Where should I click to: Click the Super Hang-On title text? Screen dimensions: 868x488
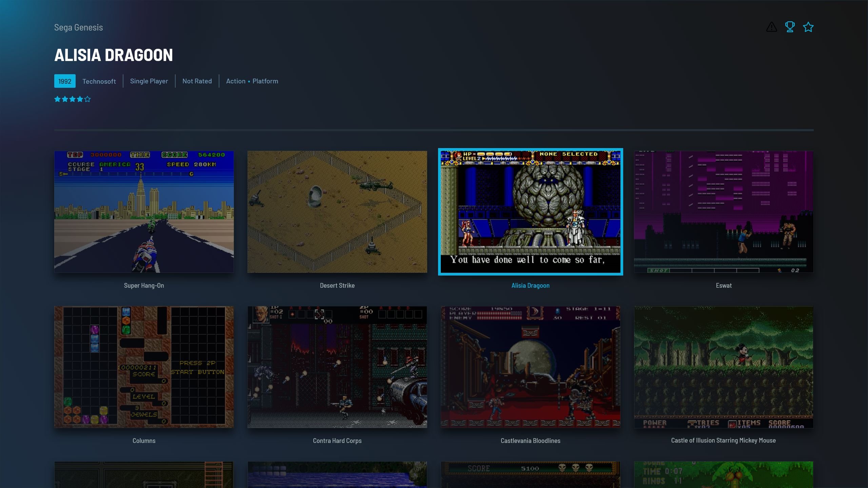click(x=144, y=285)
